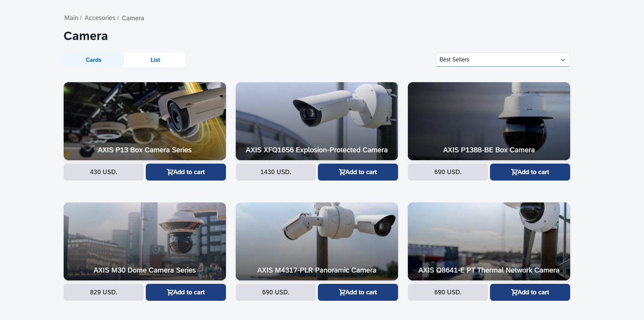Screen dimensions: 644x320
Task: Click cart icon for AXIS P1388-BE Box Camera
Action: (x=514, y=172)
